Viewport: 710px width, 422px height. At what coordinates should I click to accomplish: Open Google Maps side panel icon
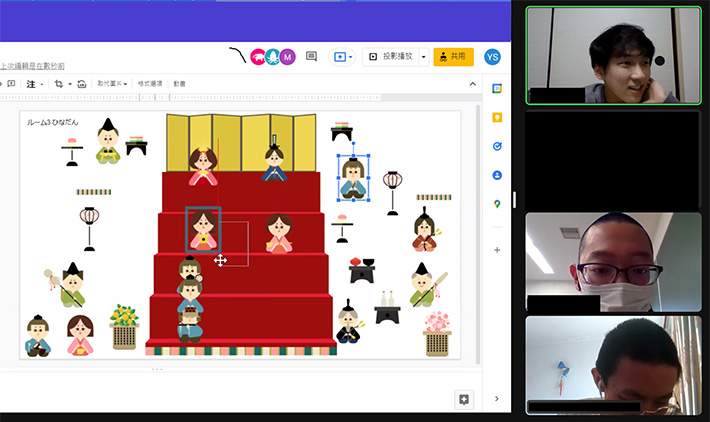pos(497,205)
